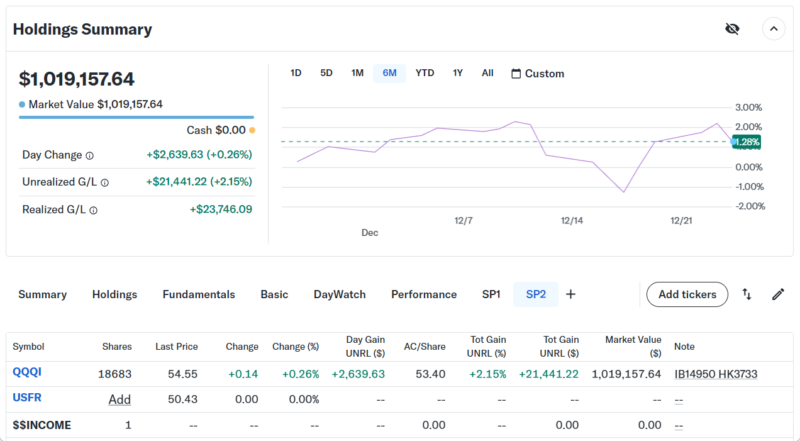Toggle hide portfolio values eye icon
The height and width of the screenshot is (441, 800).
[x=732, y=29]
